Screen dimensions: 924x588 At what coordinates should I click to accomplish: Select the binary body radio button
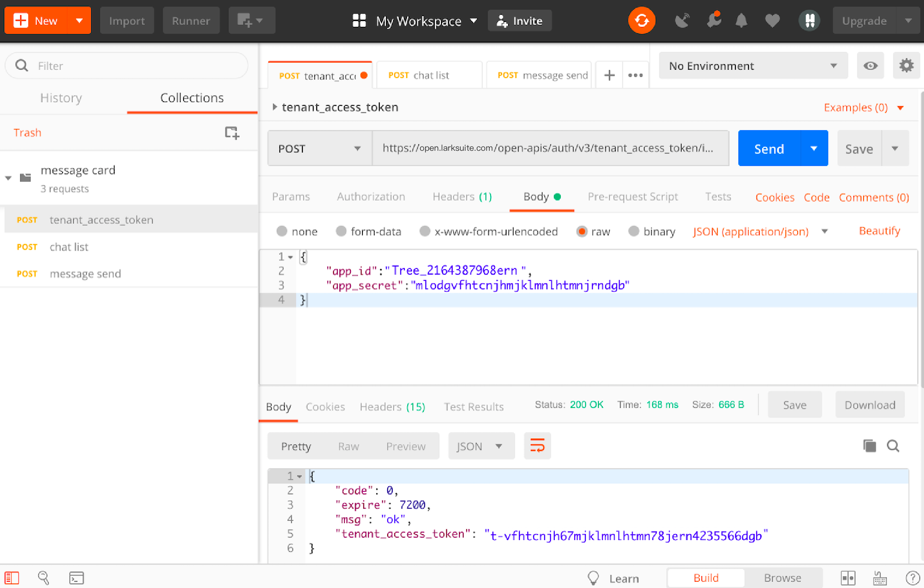tap(633, 231)
